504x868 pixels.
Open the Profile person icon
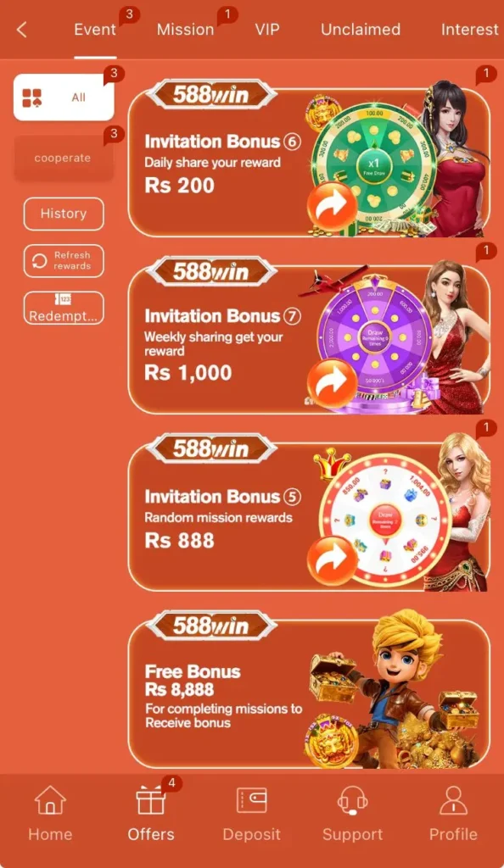click(453, 800)
